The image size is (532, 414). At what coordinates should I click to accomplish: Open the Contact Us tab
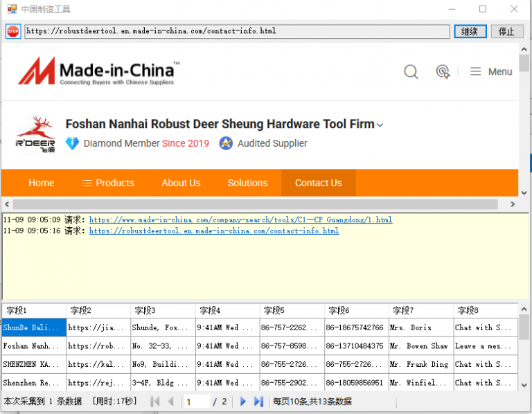coord(318,183)
